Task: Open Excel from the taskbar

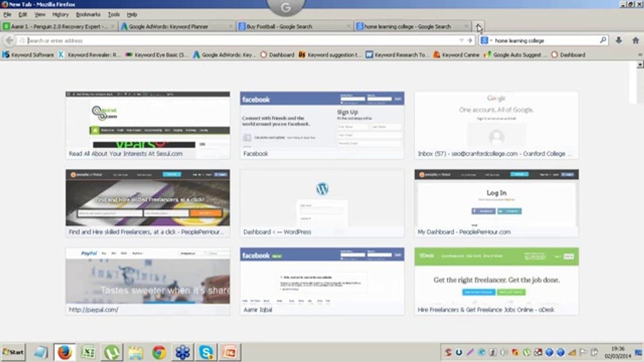Action: point(88,352)
